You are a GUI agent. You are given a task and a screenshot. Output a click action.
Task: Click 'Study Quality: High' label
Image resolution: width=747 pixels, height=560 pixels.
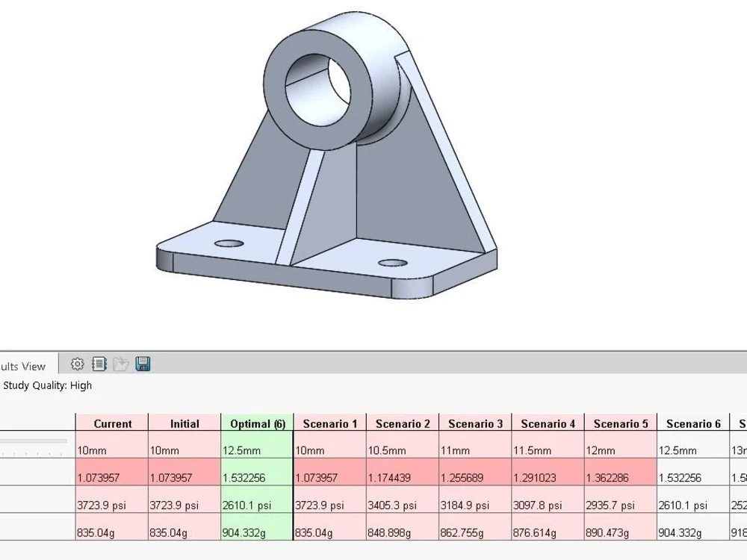pos(47,386)
